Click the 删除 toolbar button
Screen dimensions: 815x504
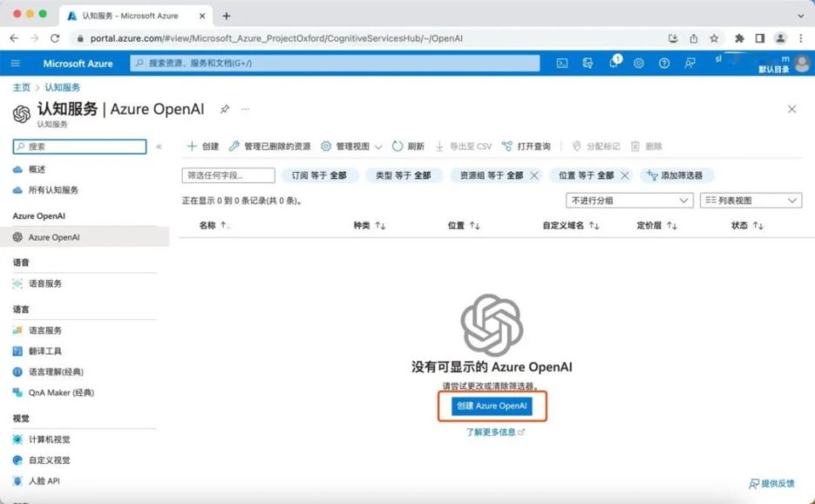(x=646, y=146)
